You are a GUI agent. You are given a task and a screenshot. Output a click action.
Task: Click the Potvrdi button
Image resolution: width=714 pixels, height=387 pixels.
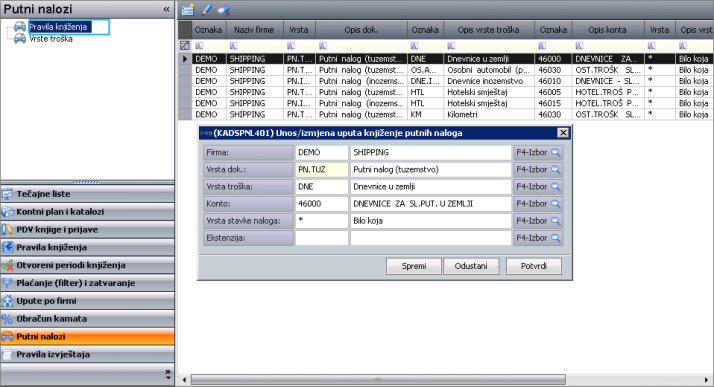click(x=534, y=266)
